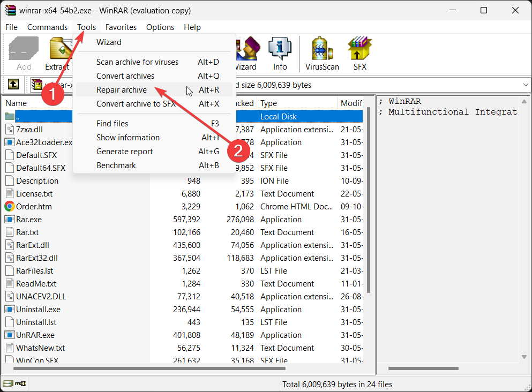
Task: Open the Help menu
Action: pos(192,27)
